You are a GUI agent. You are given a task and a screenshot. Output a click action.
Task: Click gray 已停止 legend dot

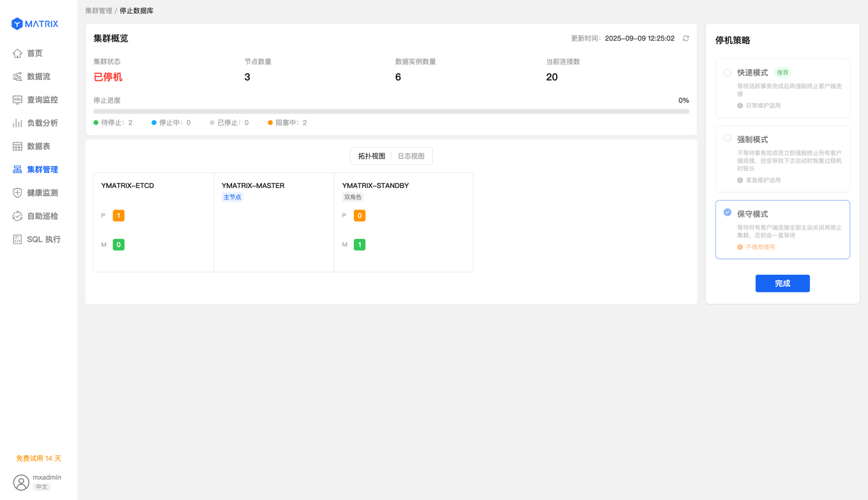(212, 123)
